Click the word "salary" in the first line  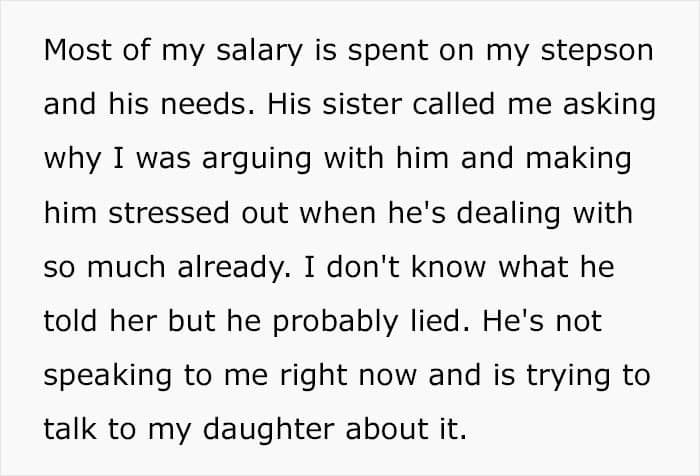pyautogui.click(x=259, y=52)
